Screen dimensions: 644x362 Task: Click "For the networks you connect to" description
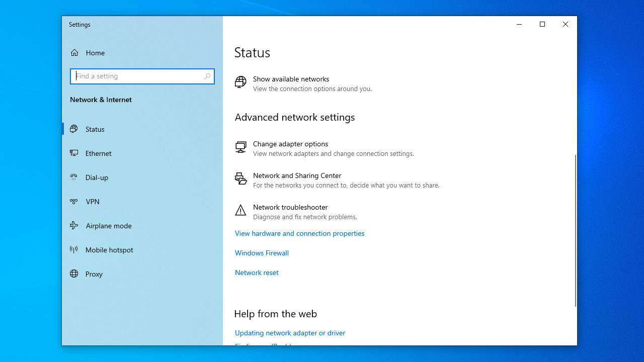[x=346, y=186]
